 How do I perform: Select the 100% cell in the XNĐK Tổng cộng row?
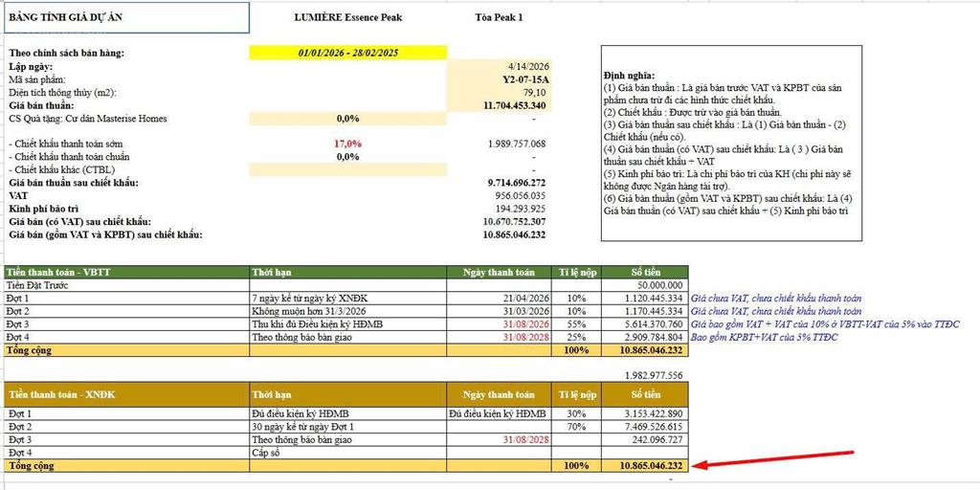576,466
